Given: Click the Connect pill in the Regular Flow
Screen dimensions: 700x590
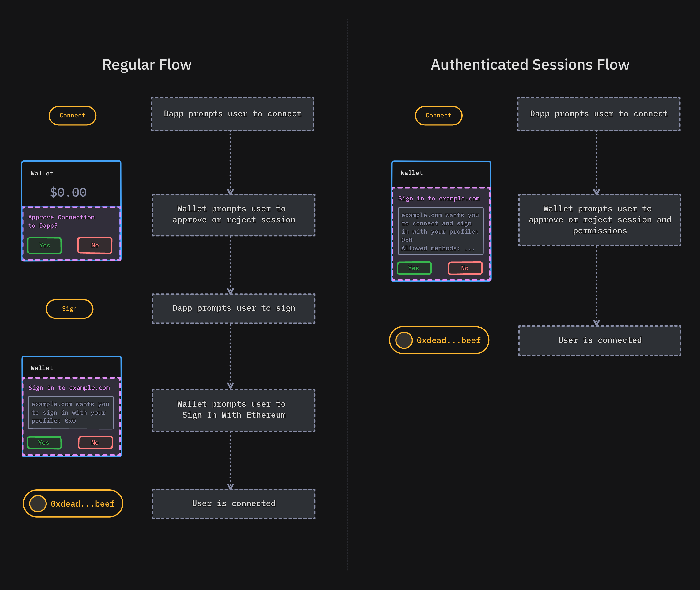Looking at the screenshot, I should pos(72,115).
